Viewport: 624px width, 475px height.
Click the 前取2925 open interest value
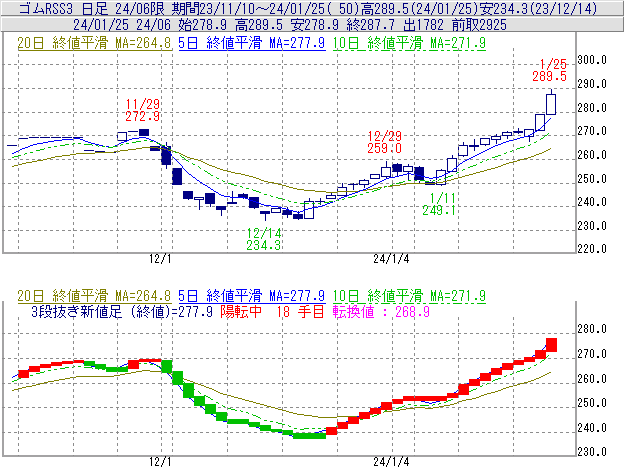(479, 25)
